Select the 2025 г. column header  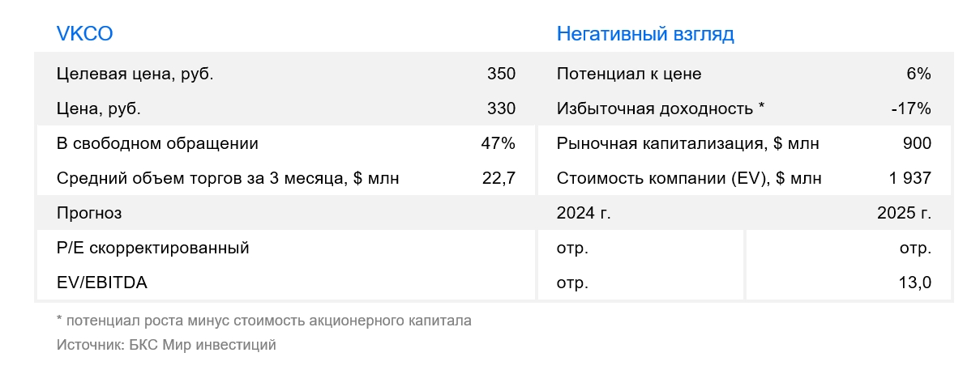click(x=904, y=214)
